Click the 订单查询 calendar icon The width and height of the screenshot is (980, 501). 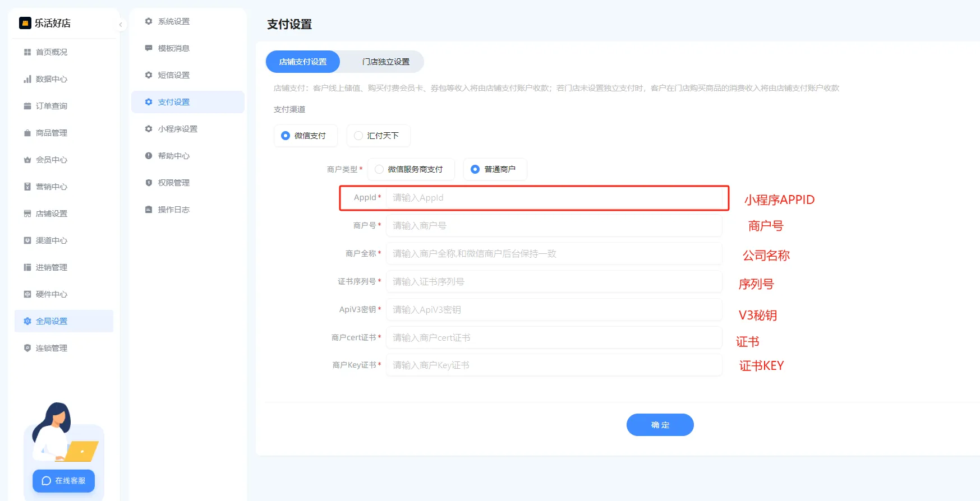click(x=27, y=106)
